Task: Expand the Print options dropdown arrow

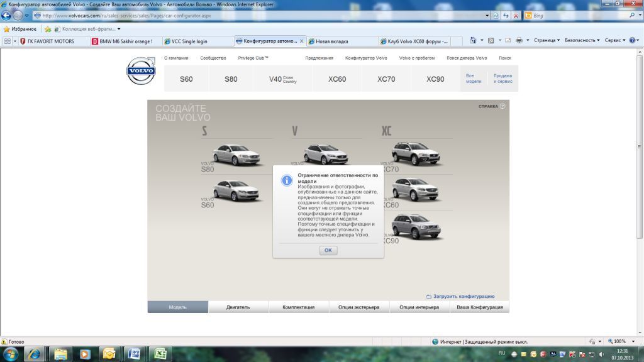Action: click(x=528, y=40)
